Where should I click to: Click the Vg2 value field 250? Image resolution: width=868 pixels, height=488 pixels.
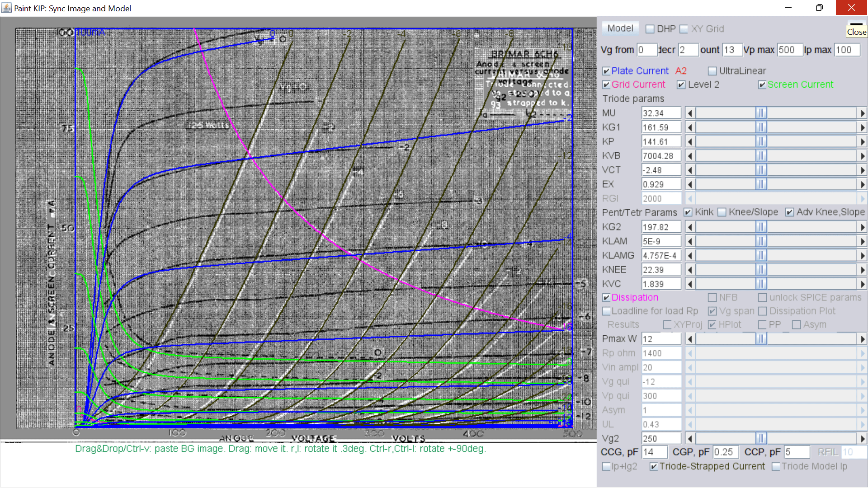(661, 438)
